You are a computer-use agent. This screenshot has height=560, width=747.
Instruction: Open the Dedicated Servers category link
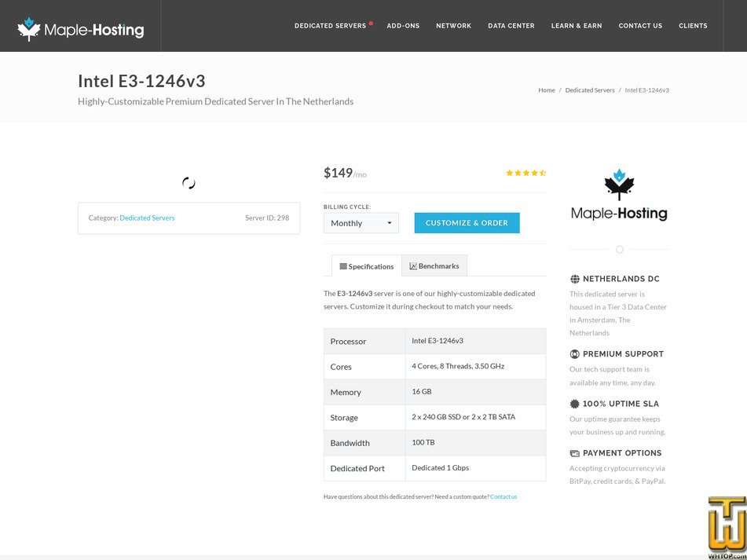147,218
